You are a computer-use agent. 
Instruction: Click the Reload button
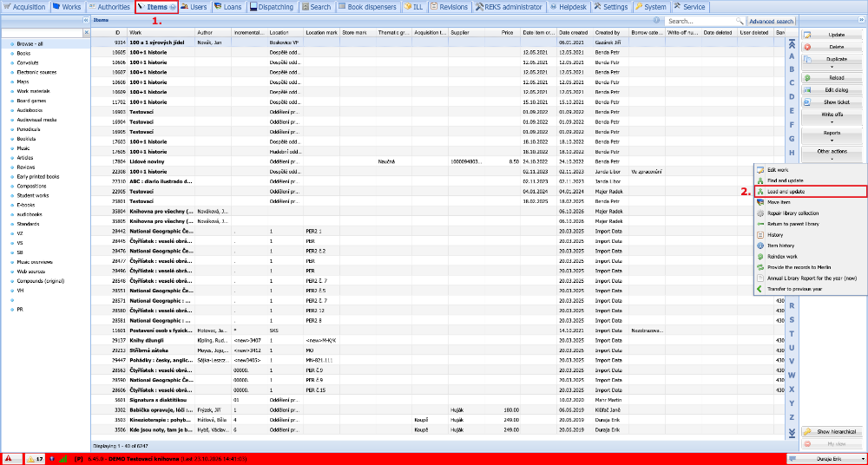click(832, 78)
